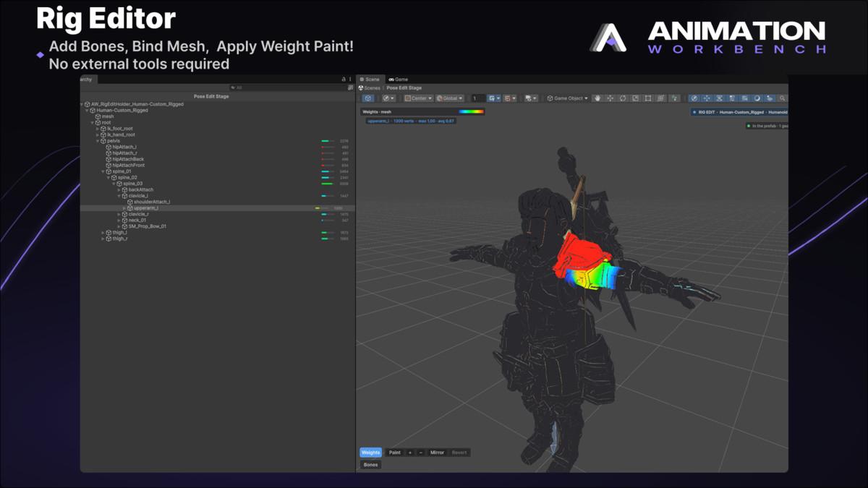Image resolution: width=868 pixels, height=488 pixels.
Task: Click the hourglass-shaped icon in the right toolbar group
Action: click(x=720, y=98)
